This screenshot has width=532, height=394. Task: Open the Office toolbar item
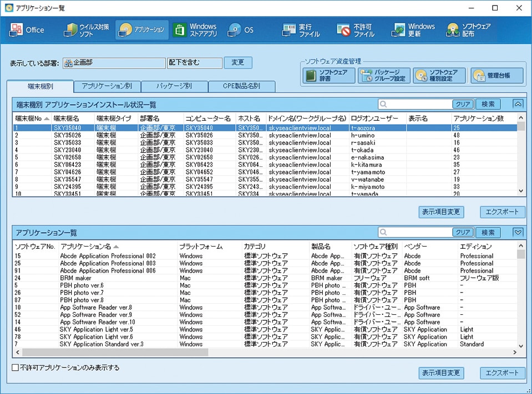coord(27,30)
